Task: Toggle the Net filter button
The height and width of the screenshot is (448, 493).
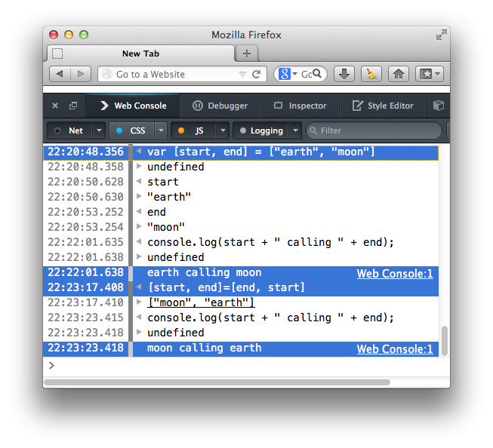Action: tap(69, 130)
